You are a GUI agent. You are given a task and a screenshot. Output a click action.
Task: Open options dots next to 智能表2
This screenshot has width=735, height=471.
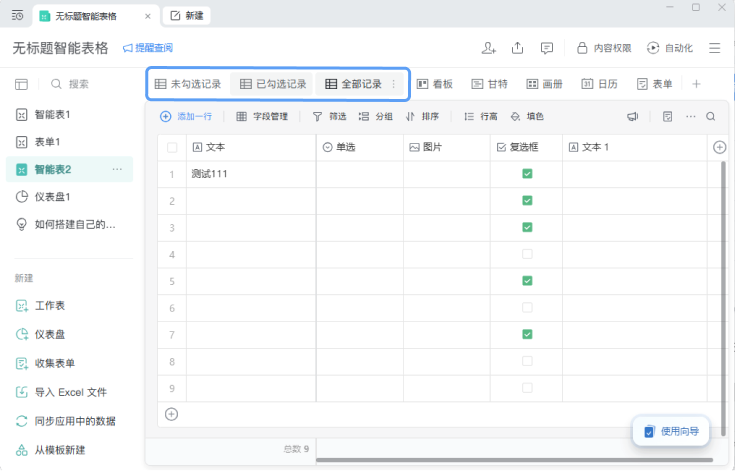[117, 169]
